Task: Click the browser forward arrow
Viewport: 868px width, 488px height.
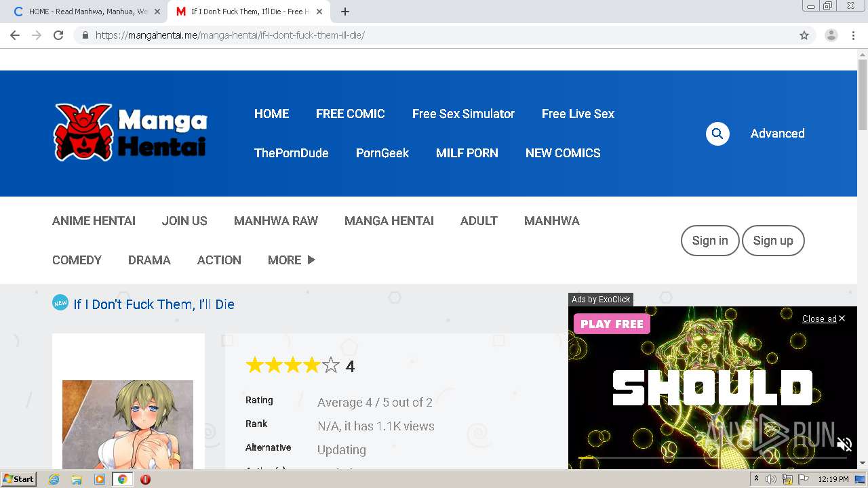Action: [37, 35]
